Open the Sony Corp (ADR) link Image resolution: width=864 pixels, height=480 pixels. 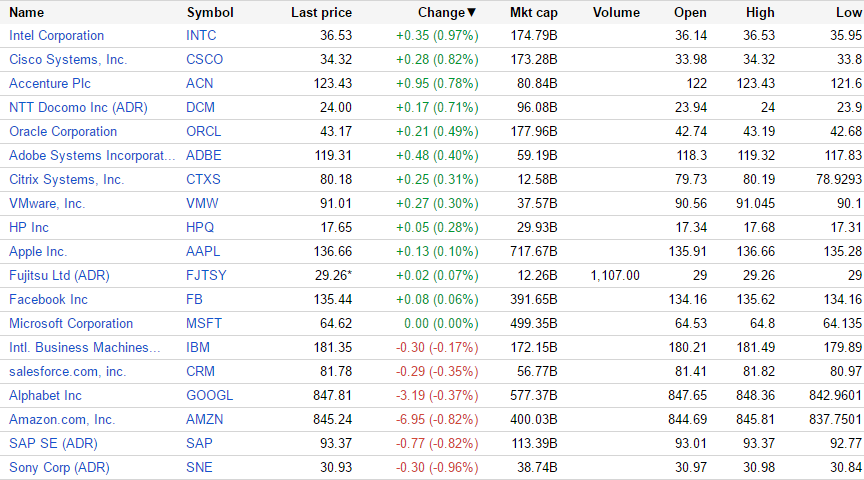(59, 467)
